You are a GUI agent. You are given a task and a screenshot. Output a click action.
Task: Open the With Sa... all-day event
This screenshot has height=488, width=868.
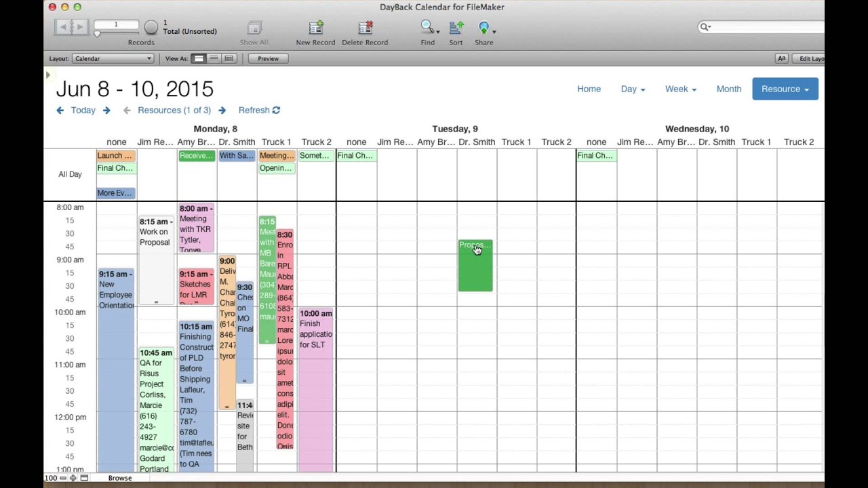coord(237,156)
